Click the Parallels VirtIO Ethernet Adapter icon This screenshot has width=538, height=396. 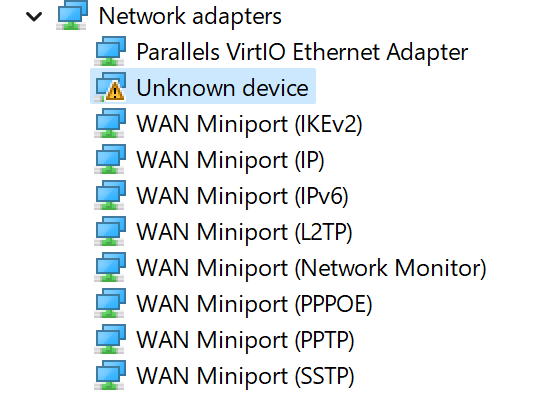pyautogui.click(x=110, y=51)
